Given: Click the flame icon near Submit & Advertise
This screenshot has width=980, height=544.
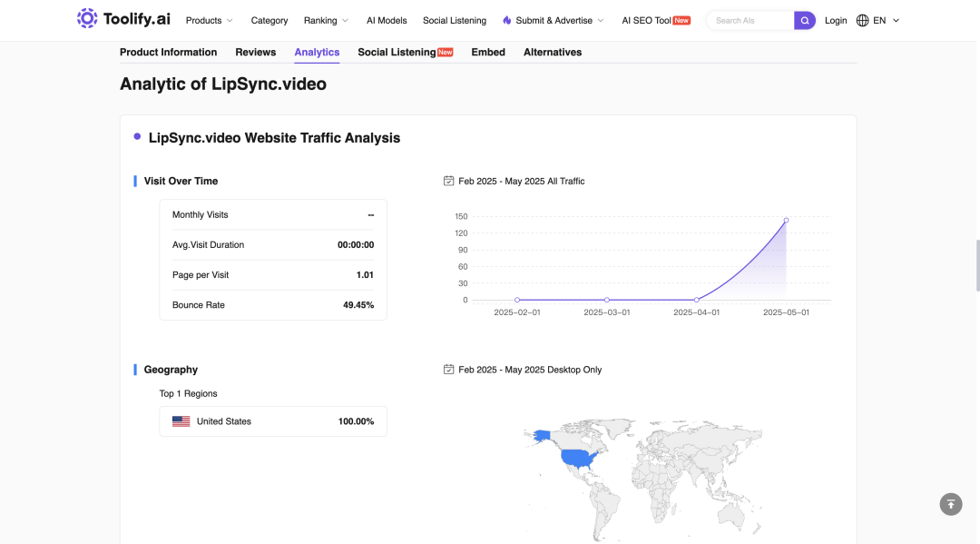Looking at the screenshot, I should click(507, 21).
